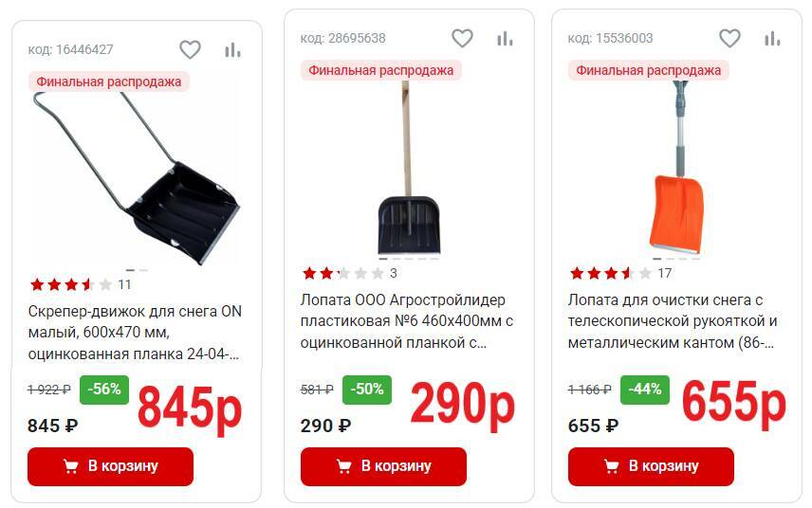812x508 pixels.
Task: Click compare icon for product 15536003
Action: click(773, 38)
